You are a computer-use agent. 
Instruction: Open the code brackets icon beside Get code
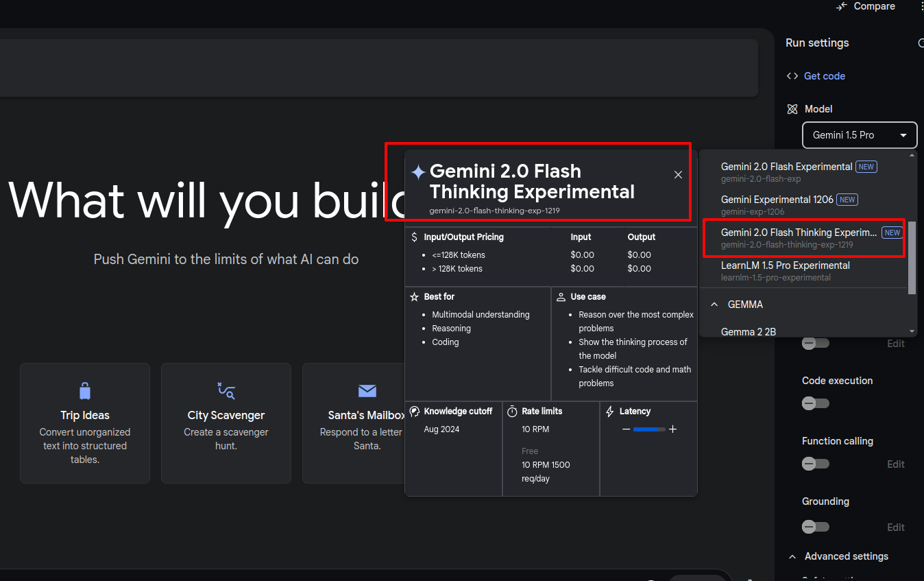point(792,76)
